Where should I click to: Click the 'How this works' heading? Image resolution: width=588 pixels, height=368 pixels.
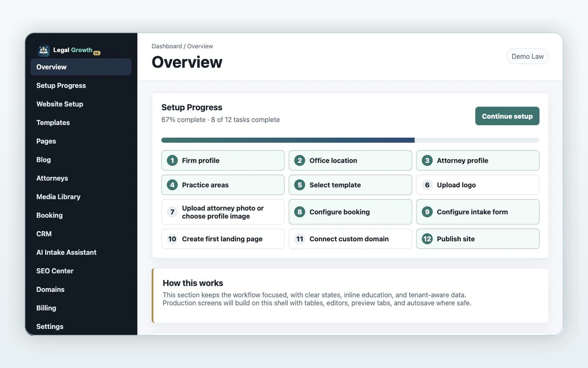tap(193, 283)
